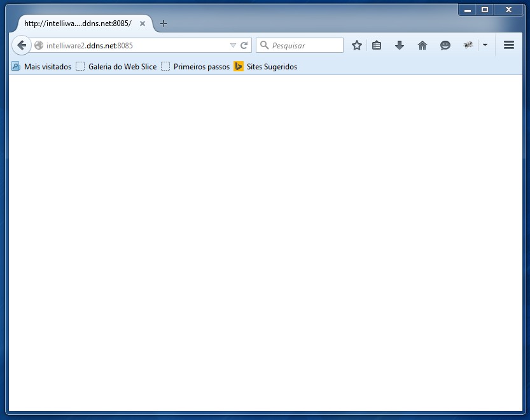The image size is (530, 420).
Task: Open Galeria do Web Slice bookmark
Action: [116, 67]
